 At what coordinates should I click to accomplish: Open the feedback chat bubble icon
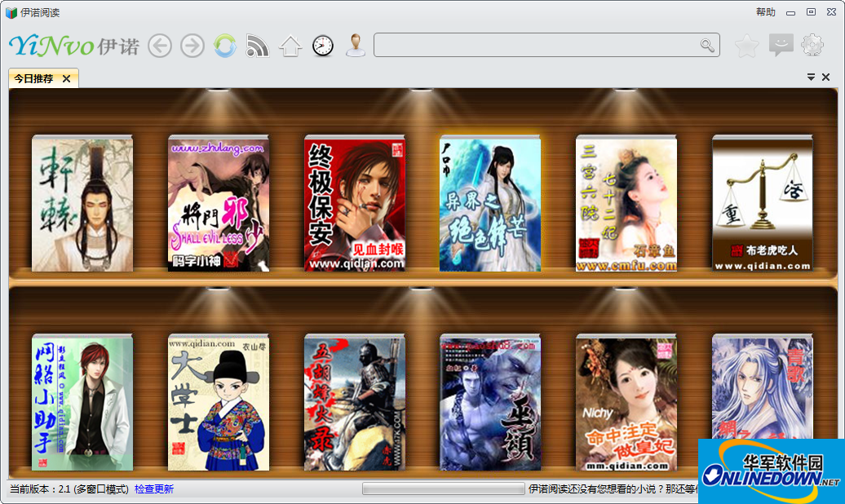point(781,46)
